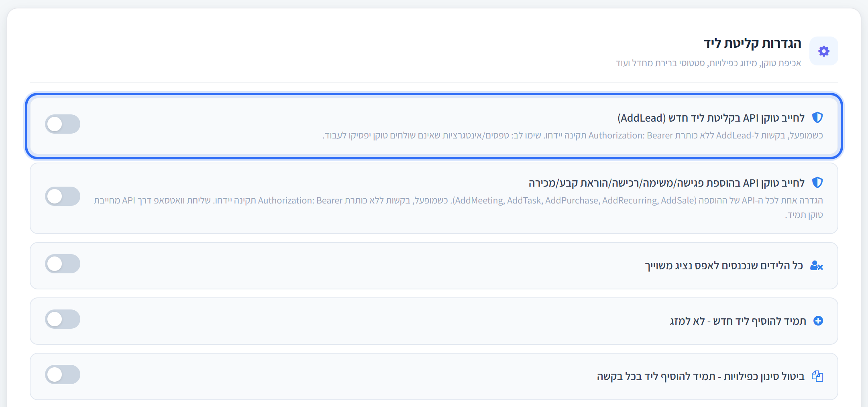This screenshot has height=407, width=868.
Task: Click the AddLead Authorization: Bearer description text
Action: 573,136
